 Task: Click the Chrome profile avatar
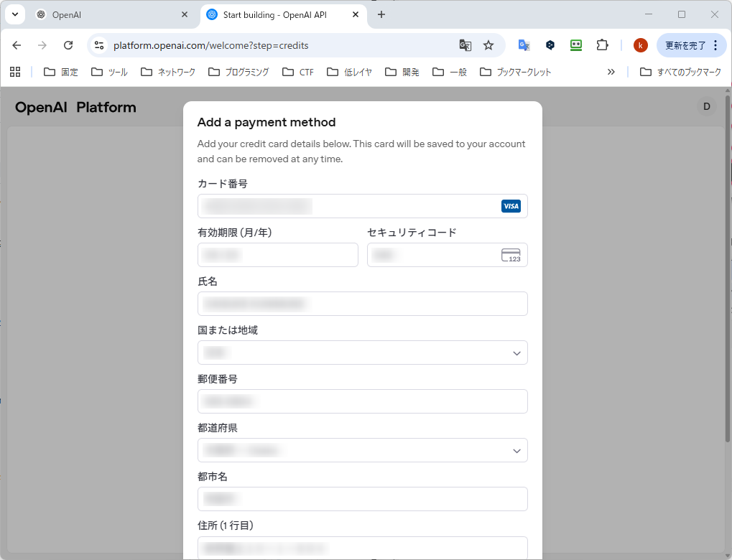tap(639, 45)
